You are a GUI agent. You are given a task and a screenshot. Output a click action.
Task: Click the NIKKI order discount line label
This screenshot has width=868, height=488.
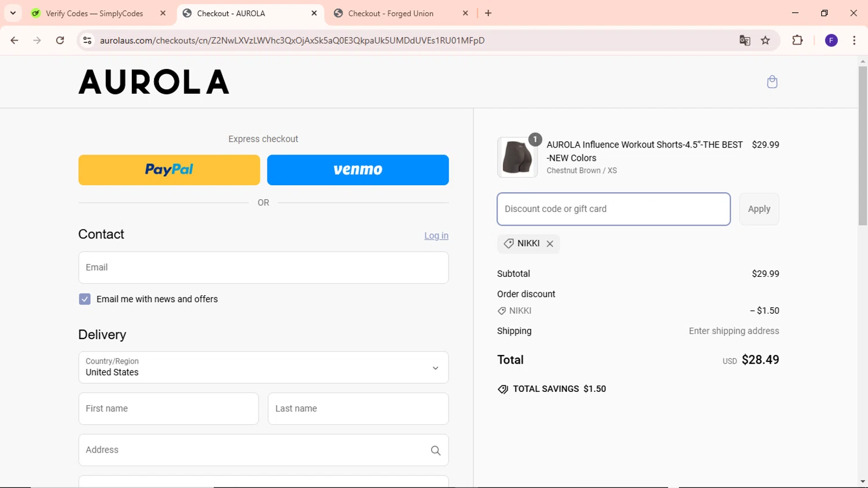coord(520,311)
